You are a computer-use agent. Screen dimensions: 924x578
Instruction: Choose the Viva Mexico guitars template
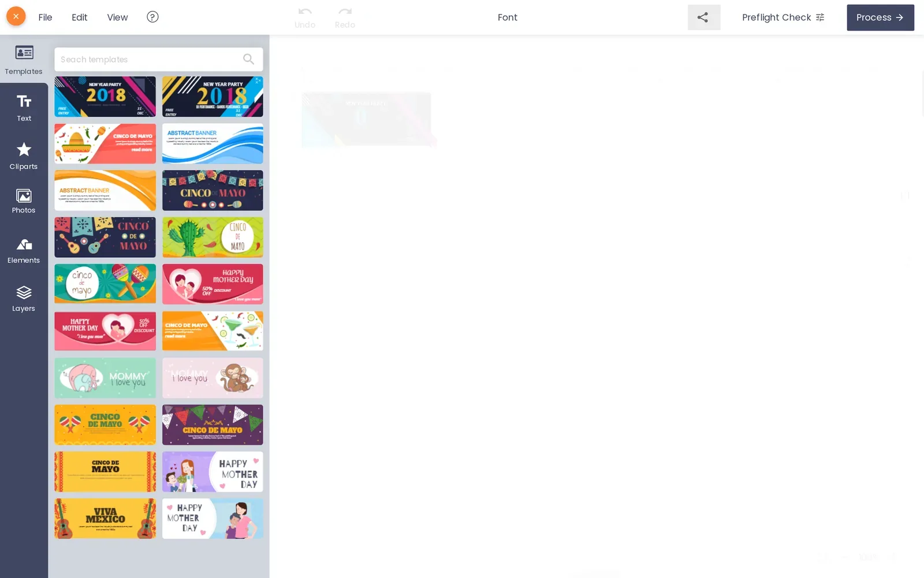click(x=105, y=518)
